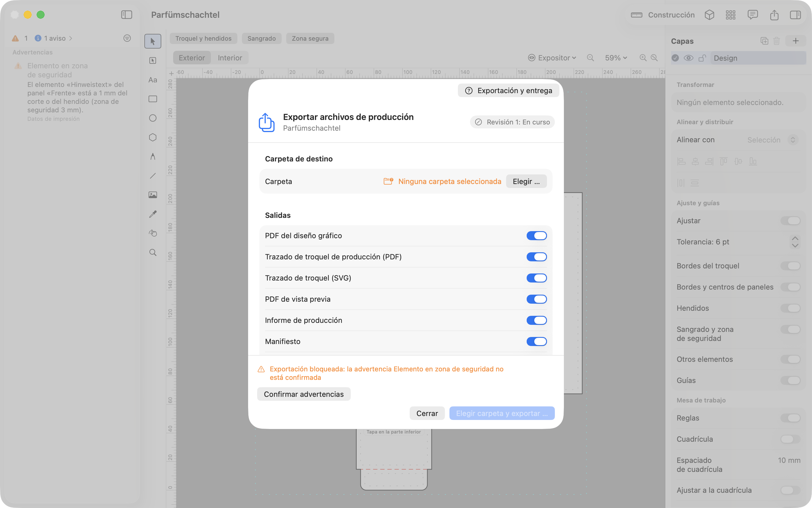Choose the rectangle shape tool
812x508 pixels.
(x=153, y=99)
